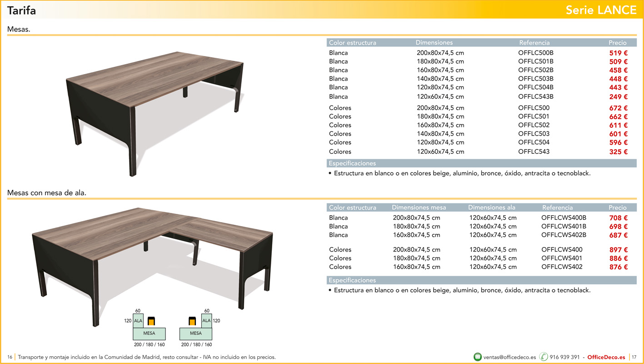
Task: Click reference OFFLCWS400B
Action: point(564,217)
